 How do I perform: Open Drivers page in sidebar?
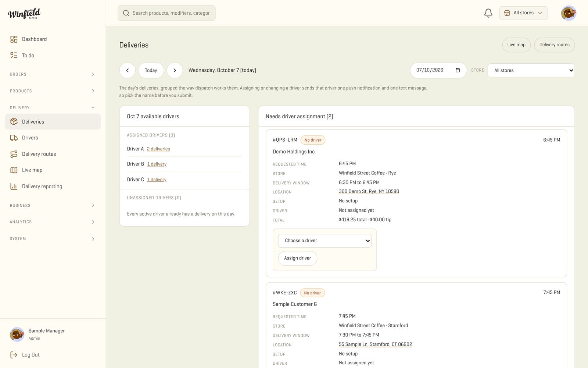(53, 138)
